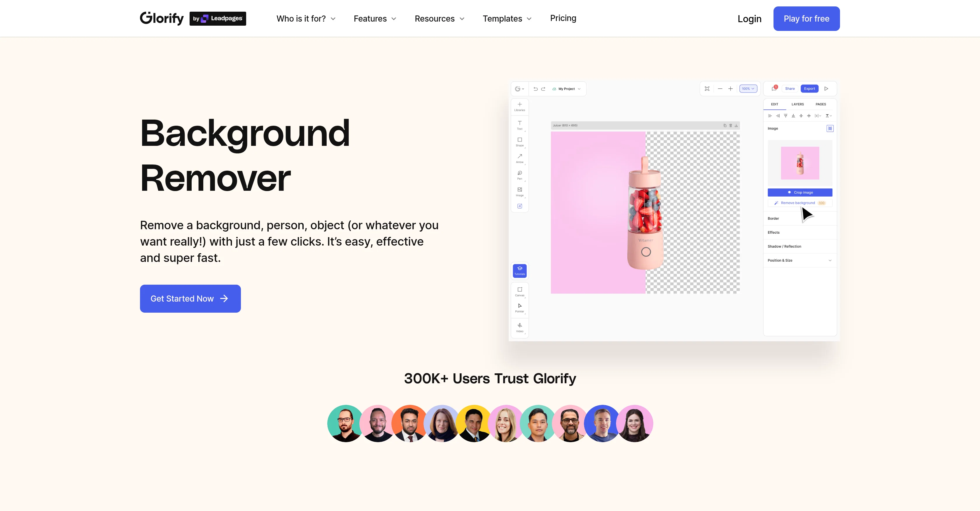Switch to the PAGES tab

[x=820, y=104]
